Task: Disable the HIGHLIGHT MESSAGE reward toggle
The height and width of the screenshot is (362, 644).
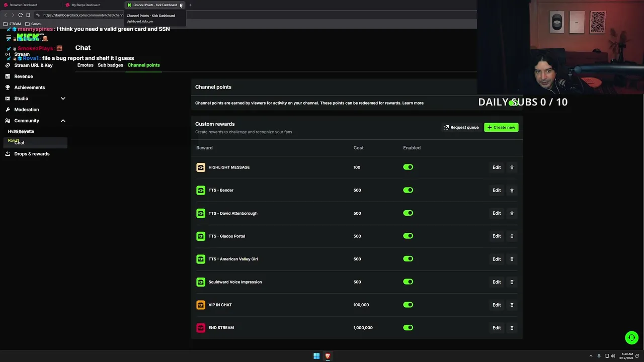Action: (408, 167)
